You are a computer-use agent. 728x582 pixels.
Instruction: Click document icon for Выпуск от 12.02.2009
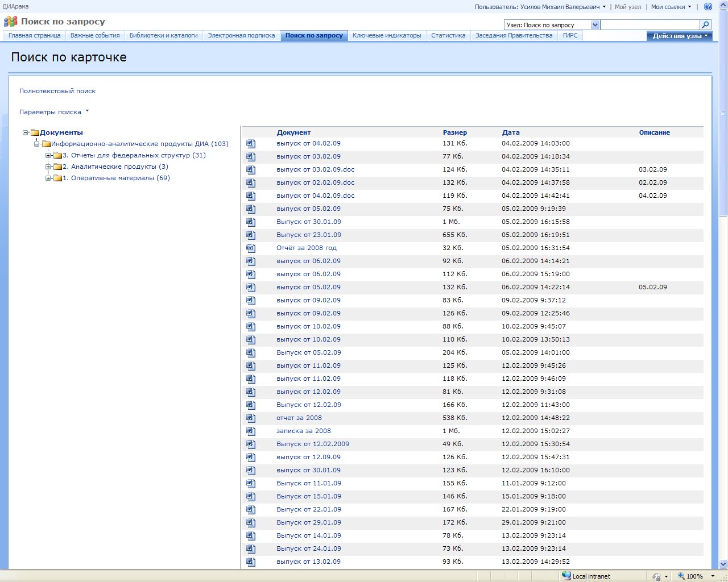coord(251,444)
